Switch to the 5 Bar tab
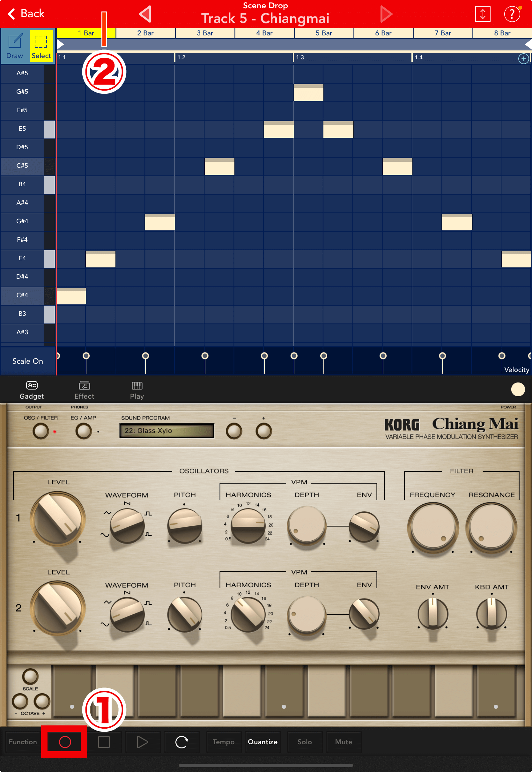The image size is (532, 772). coord(324,33)
